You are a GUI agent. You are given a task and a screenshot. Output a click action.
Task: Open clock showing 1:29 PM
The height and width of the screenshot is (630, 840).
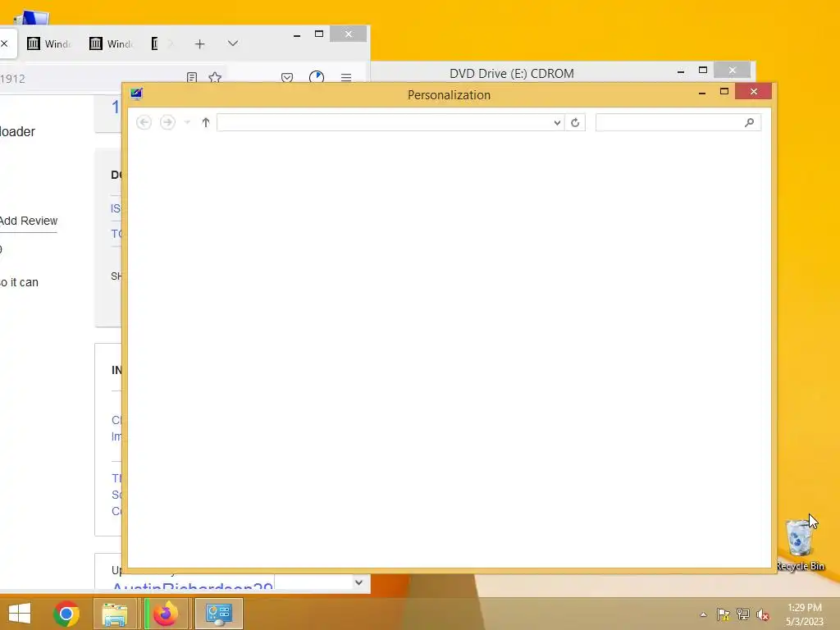tap(805, 614)
